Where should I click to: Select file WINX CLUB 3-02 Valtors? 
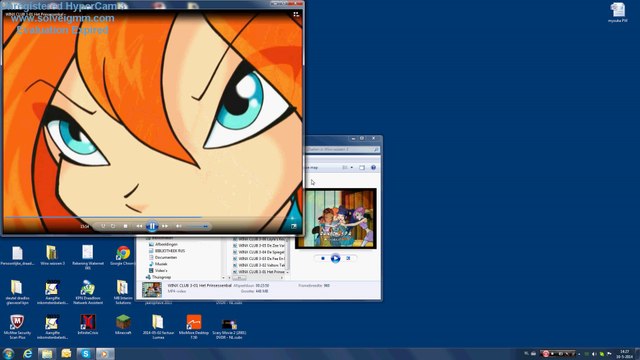coord(258,265)
